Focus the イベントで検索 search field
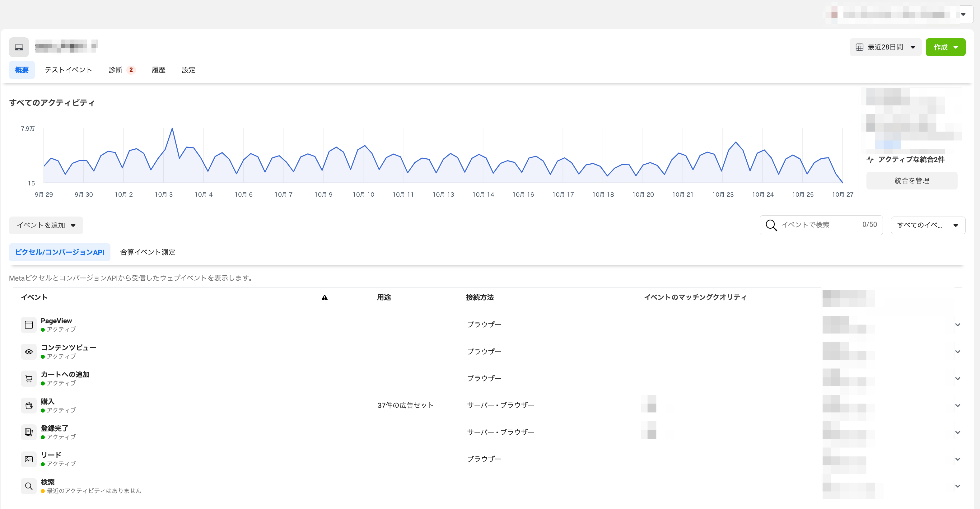The height and width of the screenshot is (509, 980). pos(821,225)
